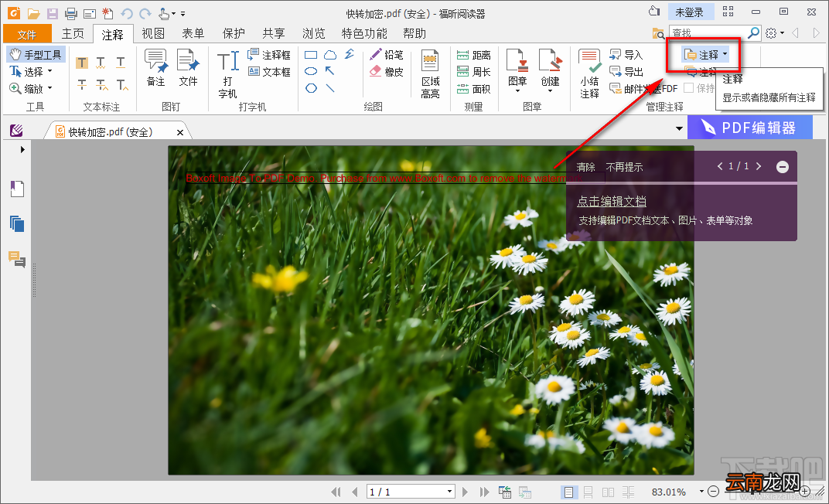Import comments (导入)
Viewport: 829px width, 504px height.
[x=626, y=54]
